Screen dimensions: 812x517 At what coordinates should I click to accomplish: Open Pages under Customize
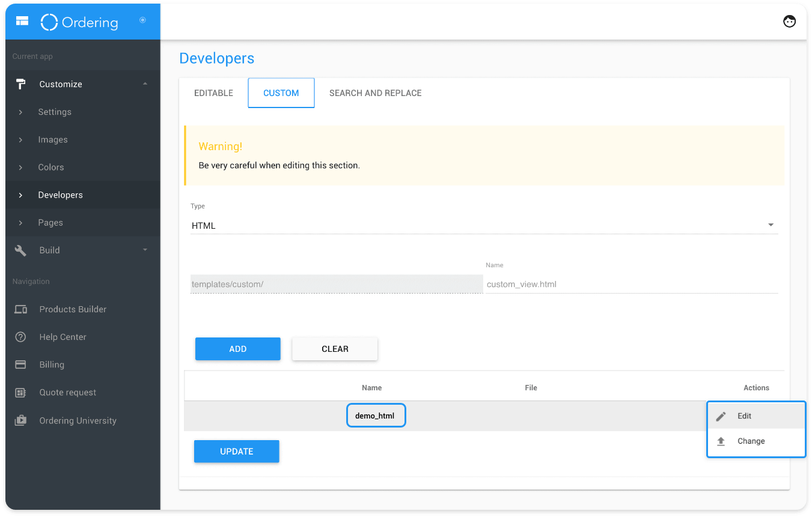click(x=50, y=222)
